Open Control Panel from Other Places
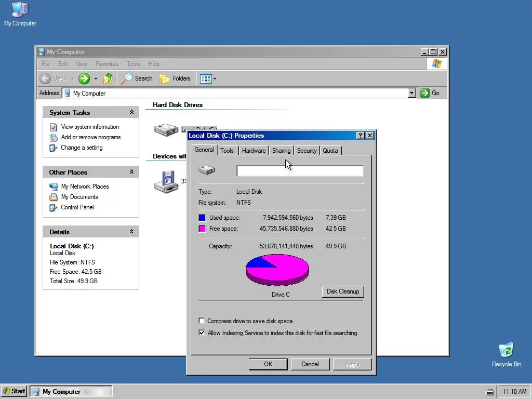This screenshot has width=532, height=399. (77, 207)
